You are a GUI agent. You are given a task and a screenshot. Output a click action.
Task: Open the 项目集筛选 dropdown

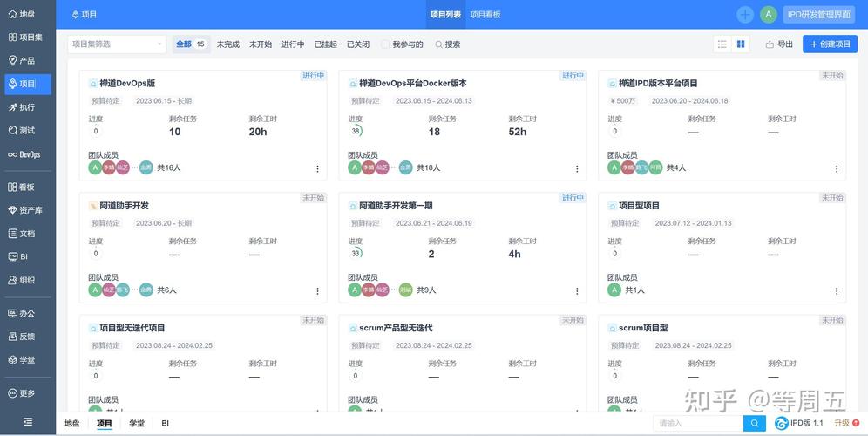116,44
